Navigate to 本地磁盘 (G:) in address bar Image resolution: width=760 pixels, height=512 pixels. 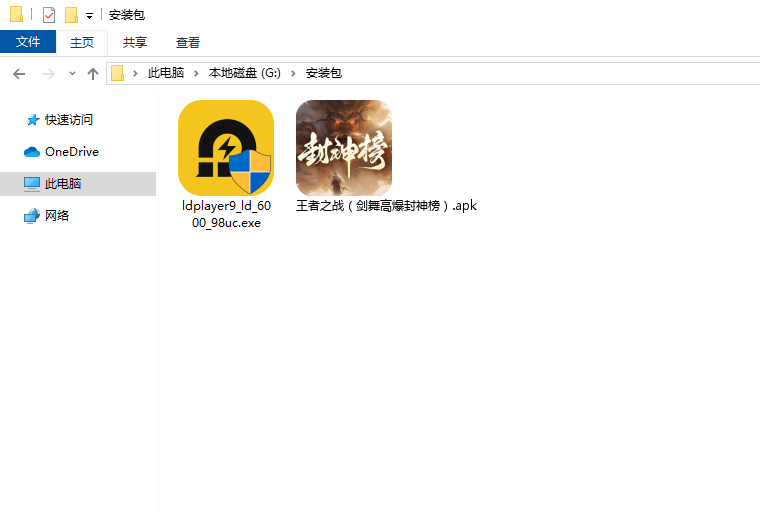pos(245,73)
